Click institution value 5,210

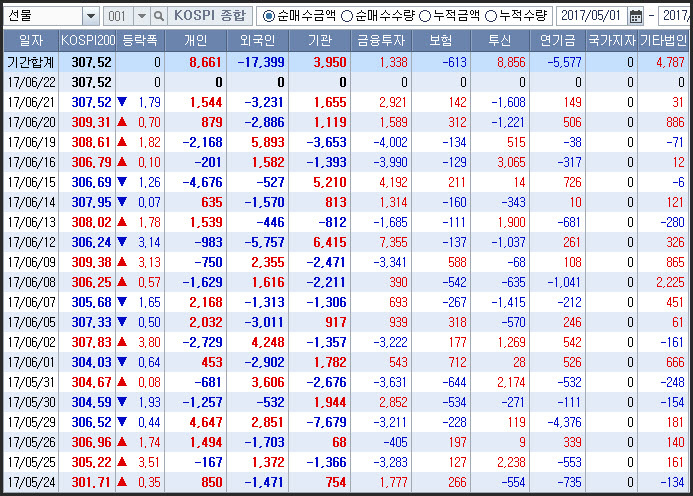click(x=330, y=182)
